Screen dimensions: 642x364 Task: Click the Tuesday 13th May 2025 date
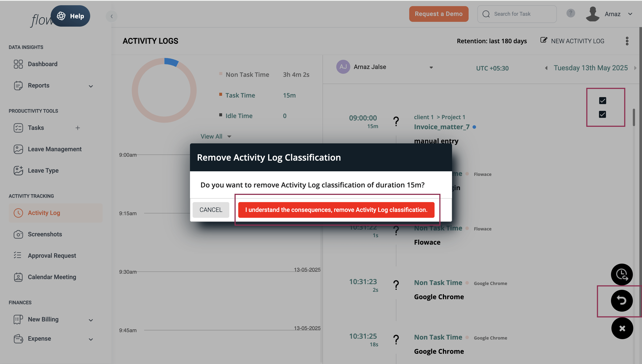pyautogui.click(x=590, y=68)
